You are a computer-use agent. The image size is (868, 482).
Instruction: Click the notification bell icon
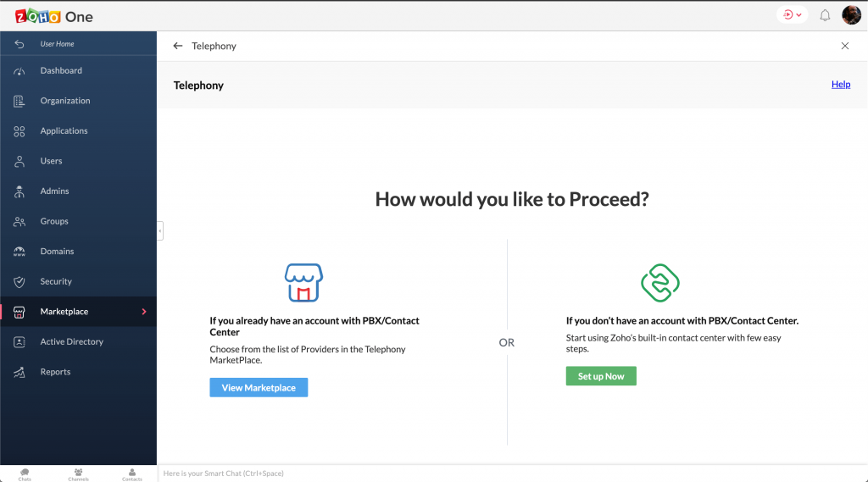point(825,15)
